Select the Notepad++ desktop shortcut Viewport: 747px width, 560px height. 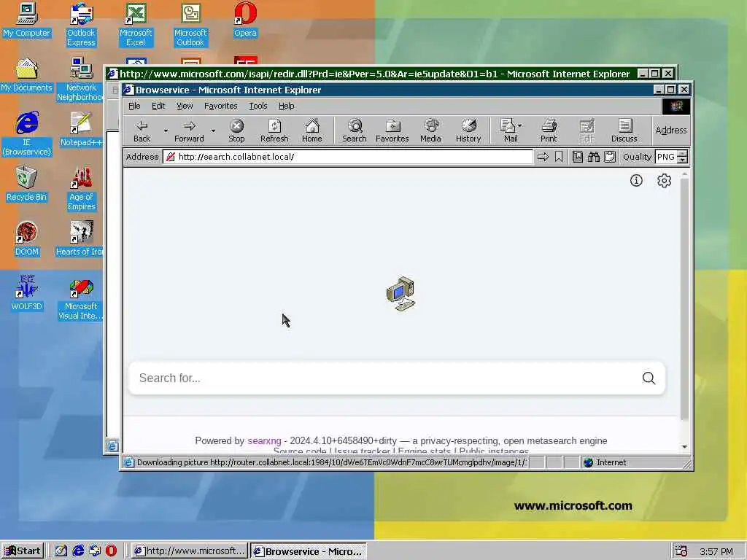click(x=81, y=130)
